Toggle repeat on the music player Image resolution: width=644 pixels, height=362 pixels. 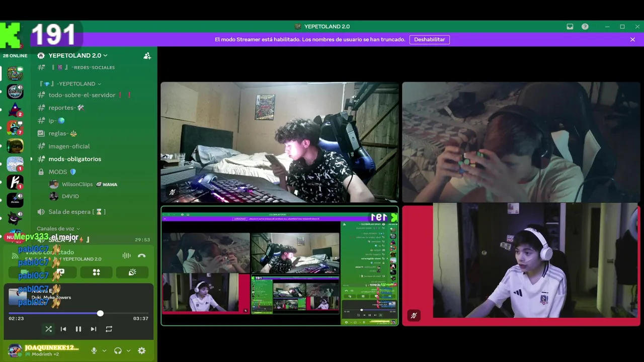coord(109,329)
